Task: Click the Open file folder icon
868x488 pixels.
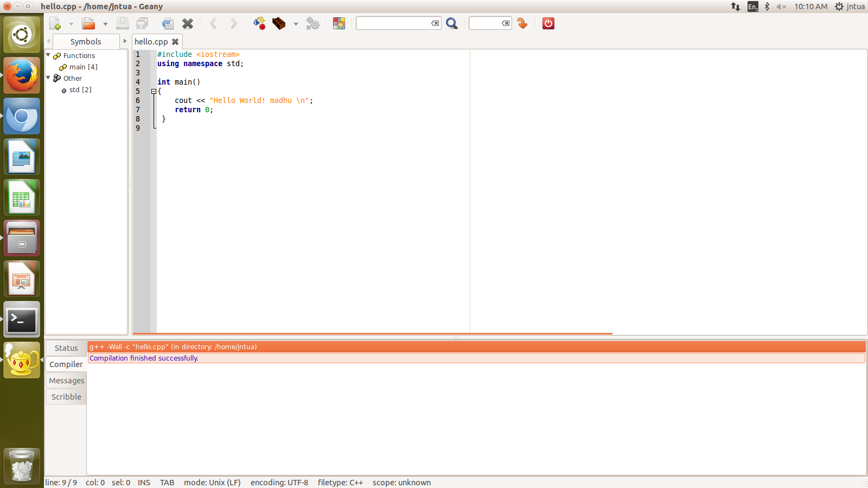Action: pyautogui.click(x=88, y=23)
